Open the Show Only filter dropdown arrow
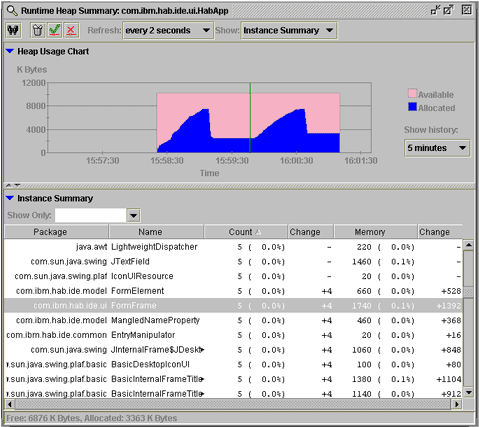 click(x=134, y=215)
